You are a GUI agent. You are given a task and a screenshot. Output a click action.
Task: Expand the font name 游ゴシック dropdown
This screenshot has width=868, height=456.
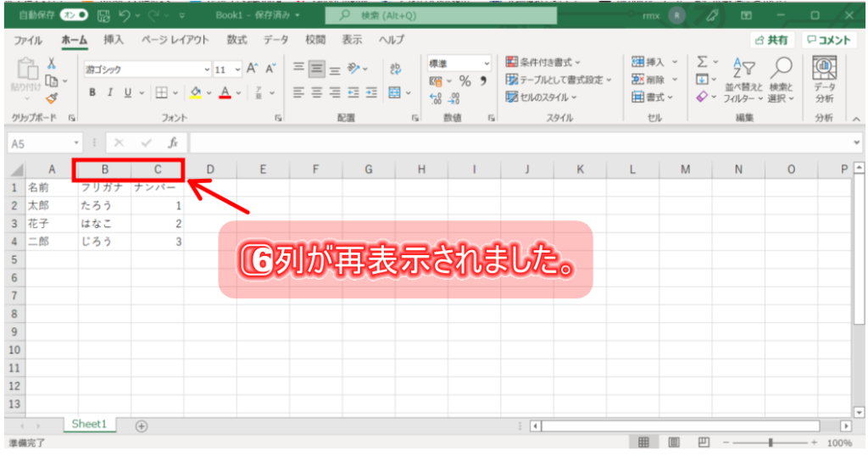click(x=207, y=70)
